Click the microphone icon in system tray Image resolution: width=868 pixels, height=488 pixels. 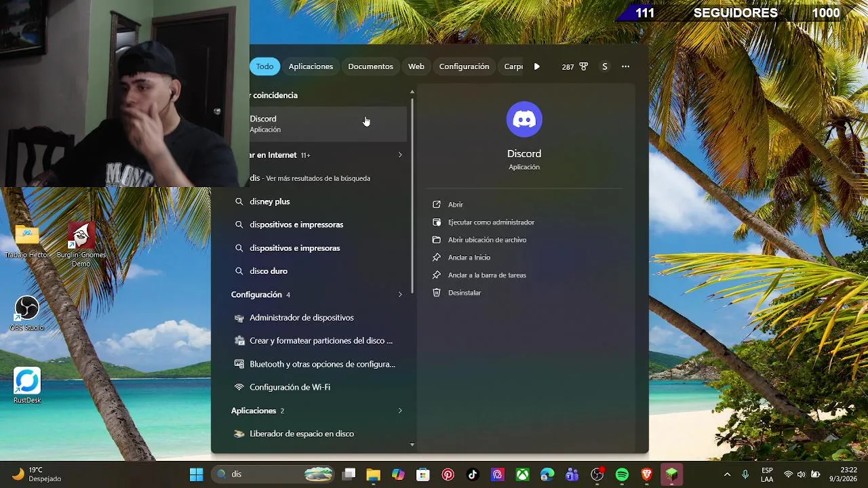click(x=745, y=474)
